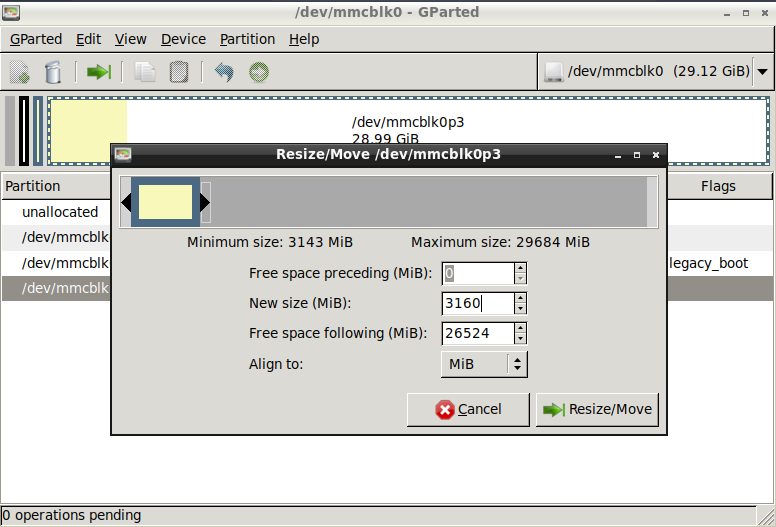
Task: Click the Copy partition toolbar icon
Action: click(x=145, y=72)
